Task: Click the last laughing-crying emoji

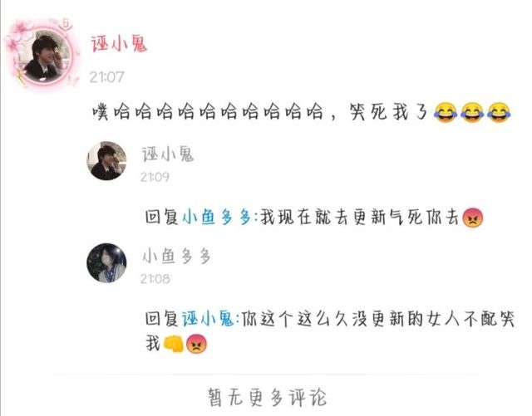Action: (499, 112)
